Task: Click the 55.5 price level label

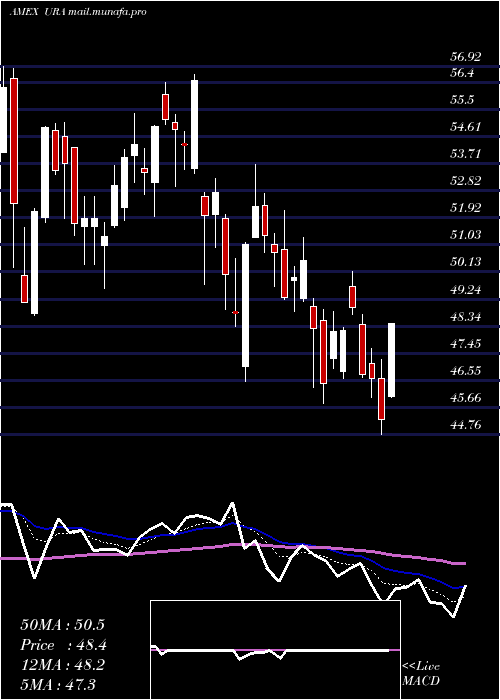Action: [x=462, y=100]
